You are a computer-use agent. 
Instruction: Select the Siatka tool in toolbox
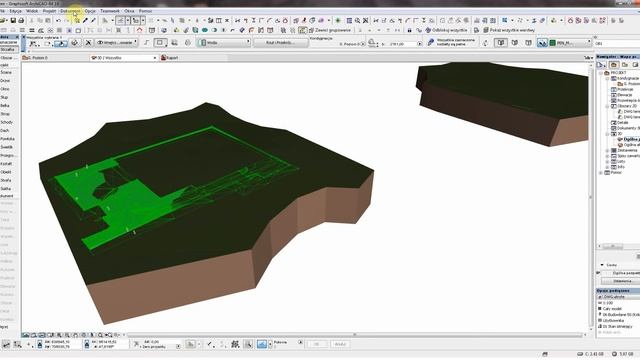pos(6,189)
